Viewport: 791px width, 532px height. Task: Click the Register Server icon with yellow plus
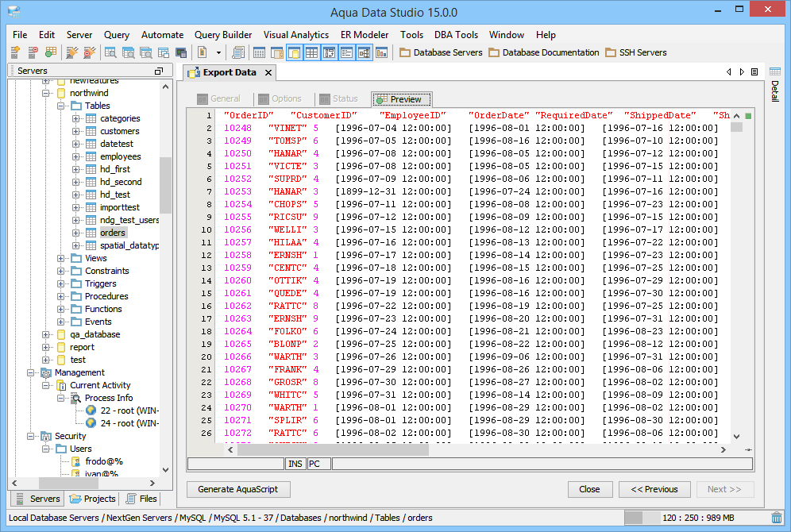point(15,52)
